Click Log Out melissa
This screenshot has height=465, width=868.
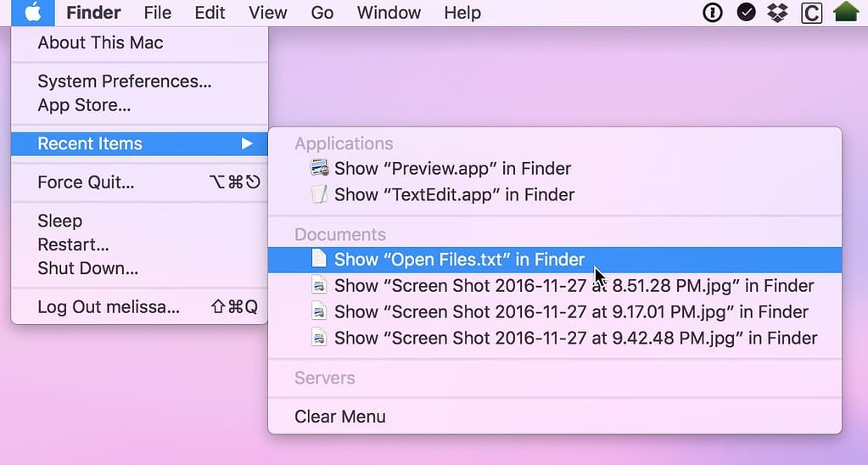[109, 307]
